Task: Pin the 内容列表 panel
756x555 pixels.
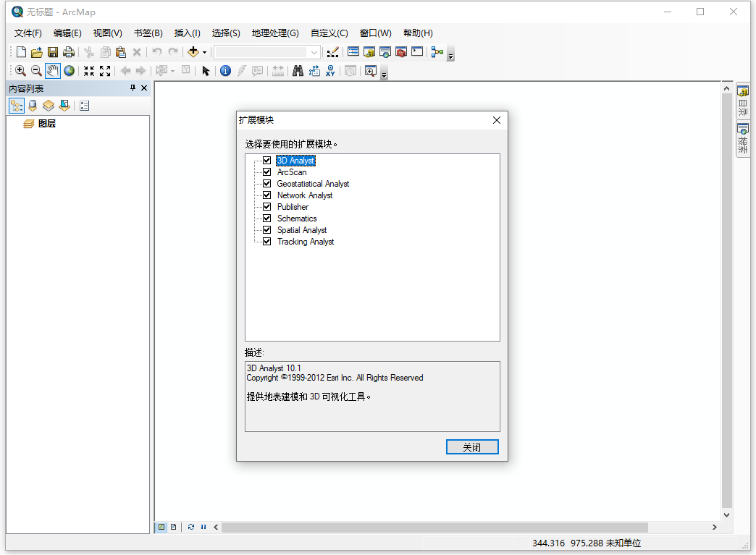Action: (x=133, y=88)
